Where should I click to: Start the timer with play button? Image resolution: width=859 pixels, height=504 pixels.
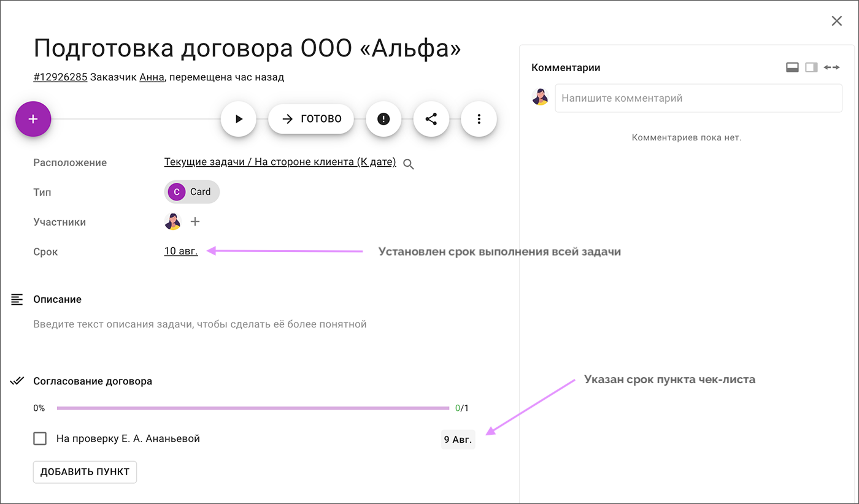pos(239,119)
